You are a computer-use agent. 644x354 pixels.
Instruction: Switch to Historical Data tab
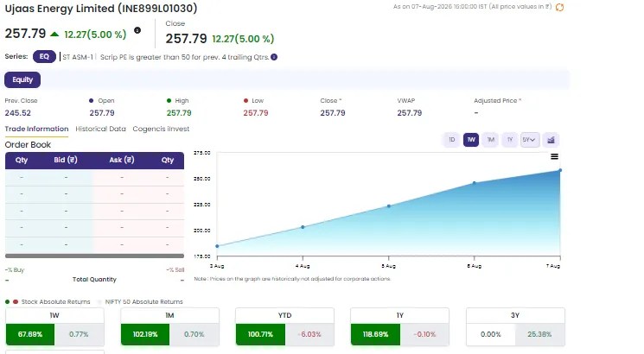(x=100, y=129)
